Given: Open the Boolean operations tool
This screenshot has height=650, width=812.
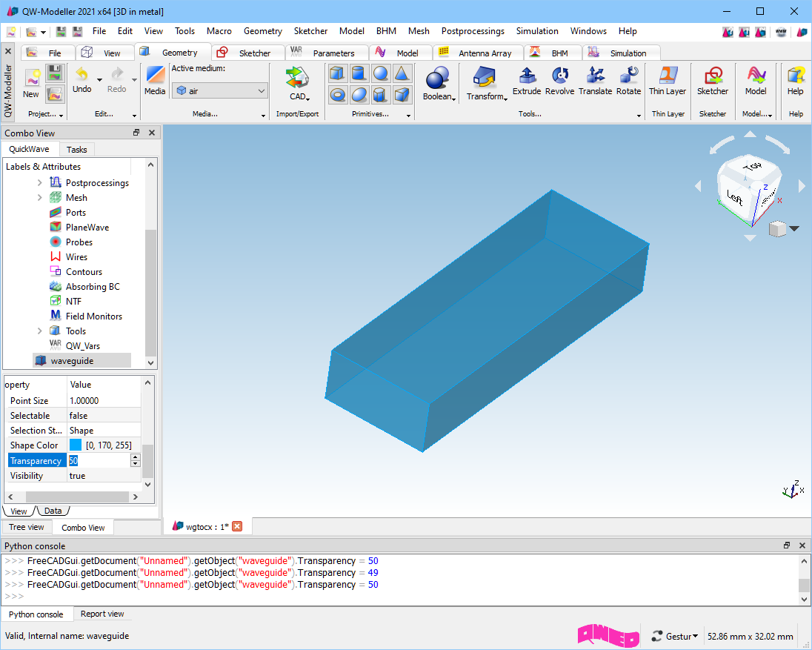Looking at the screenshot, I should (x=438, y=83).
